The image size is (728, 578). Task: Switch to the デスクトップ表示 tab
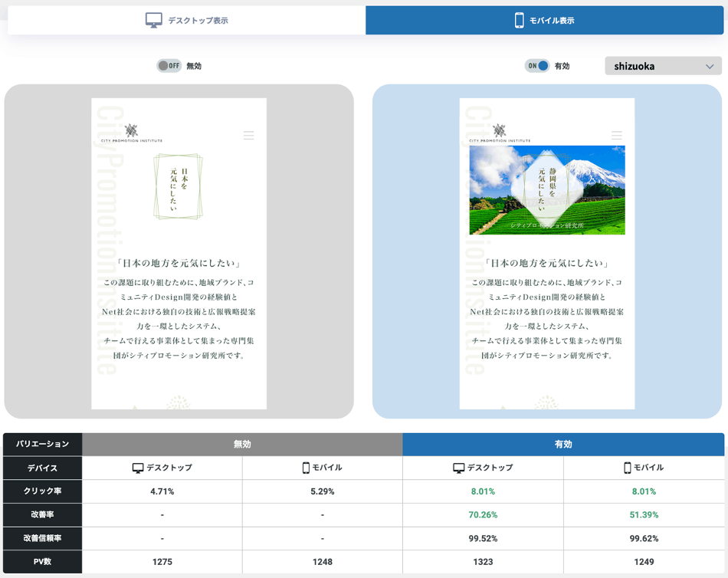(187, 21)
